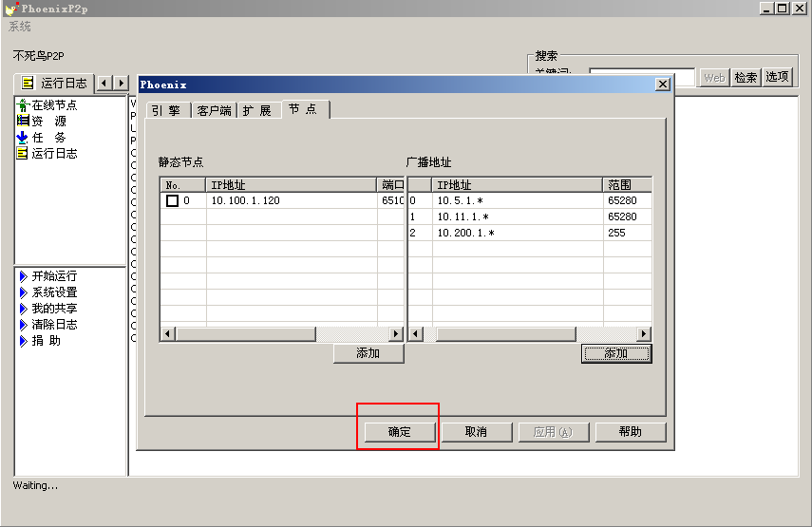Click range value 255

point(616,233)
